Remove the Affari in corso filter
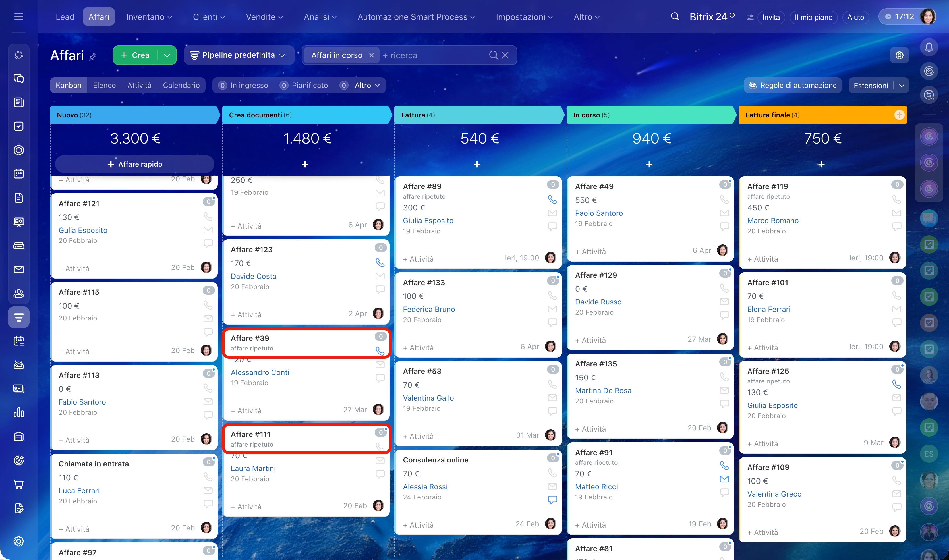This screenshot has height=560, width=949. 371,55
